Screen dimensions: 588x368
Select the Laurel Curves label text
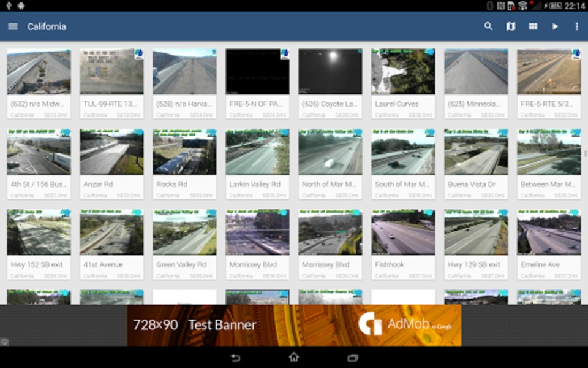(x=396, y=104)
